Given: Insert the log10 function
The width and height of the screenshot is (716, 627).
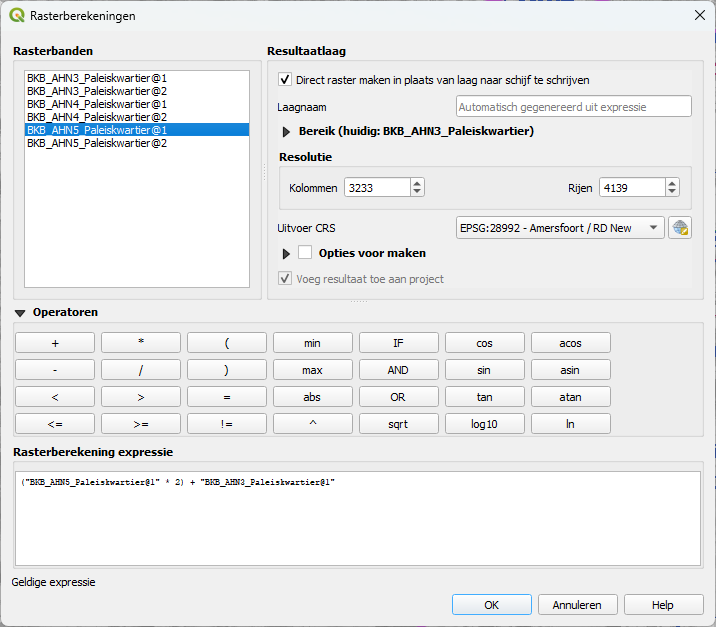Looking at the screenshot, I should click(484, 424).
